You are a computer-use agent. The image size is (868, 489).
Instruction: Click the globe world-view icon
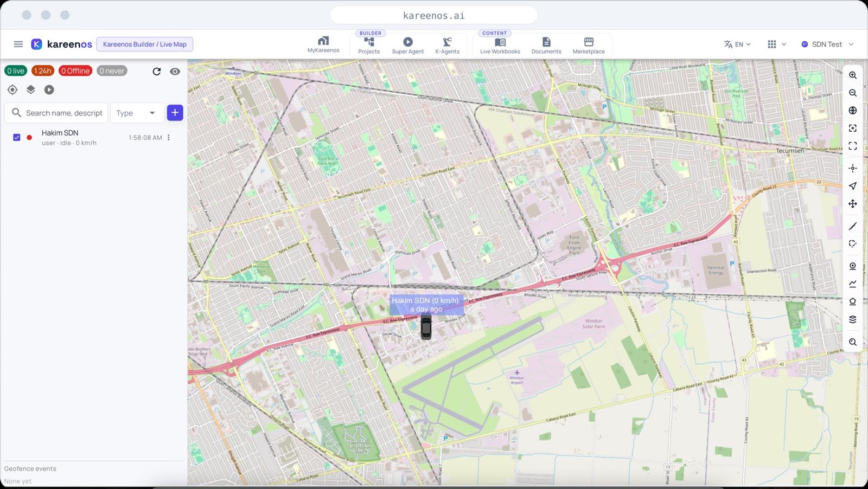pyautogui.click(x=853, y=111)
